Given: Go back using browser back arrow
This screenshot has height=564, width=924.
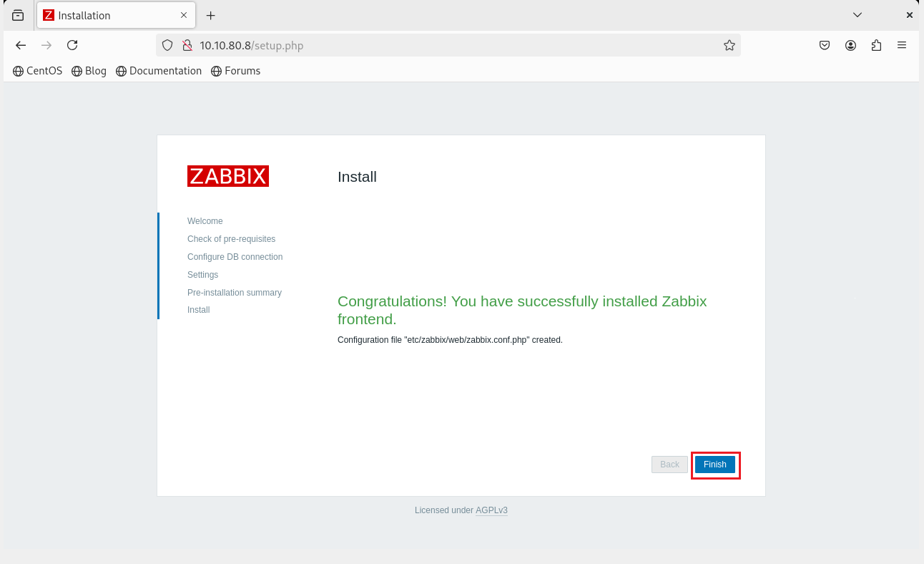Looking at the screenshot, I should coord(21,45).
